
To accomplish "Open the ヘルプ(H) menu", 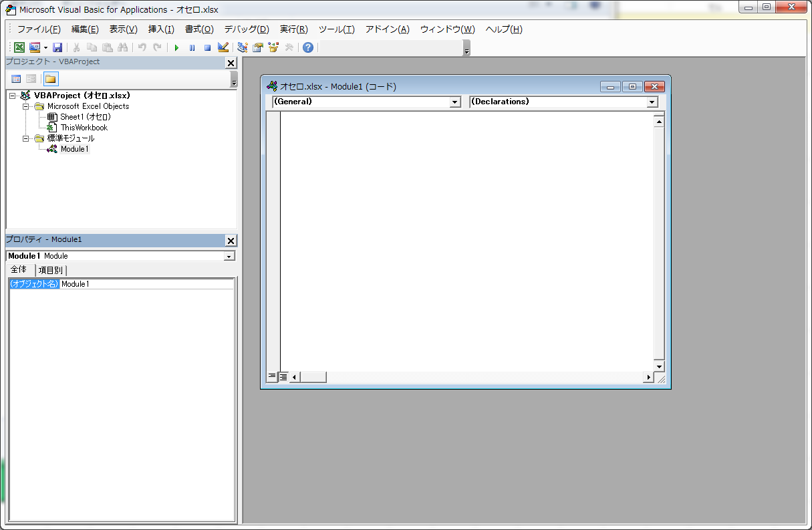I will tap(504, 29).
